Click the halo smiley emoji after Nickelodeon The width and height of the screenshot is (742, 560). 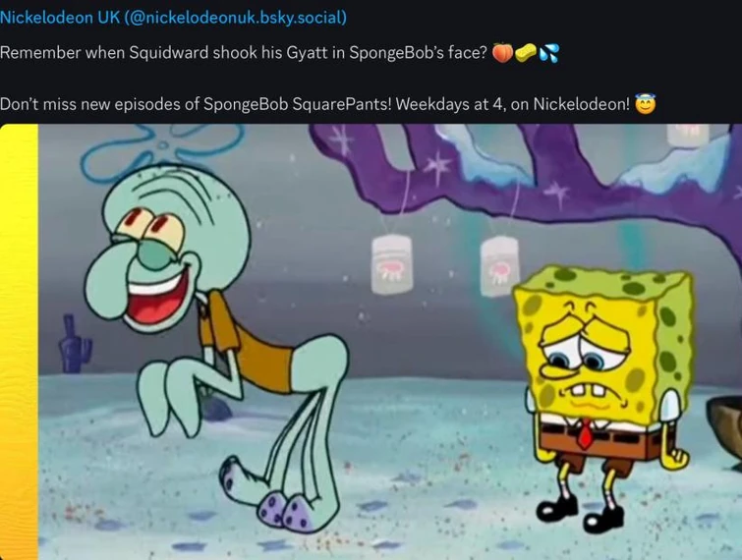pos(646,104)
